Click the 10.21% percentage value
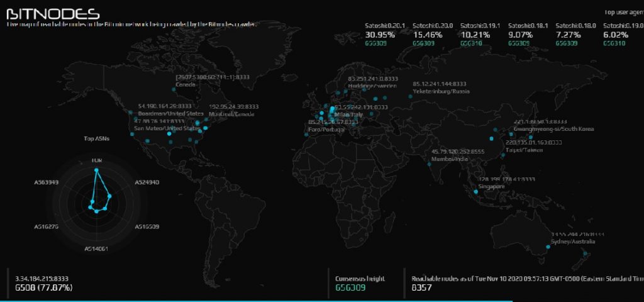Image resolution: width=644 pixels, height=302 pixels. click(x=475, y=35)
